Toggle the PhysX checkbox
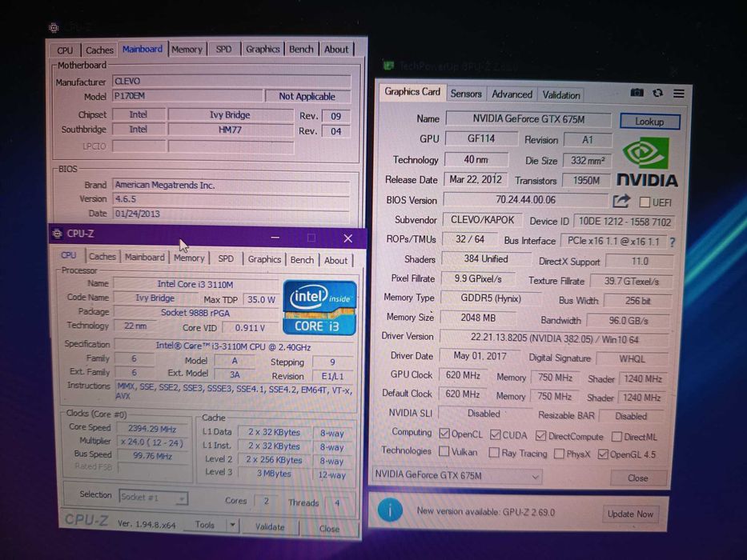The height and width of the screenshot is (560, 747). click(559, 454)
